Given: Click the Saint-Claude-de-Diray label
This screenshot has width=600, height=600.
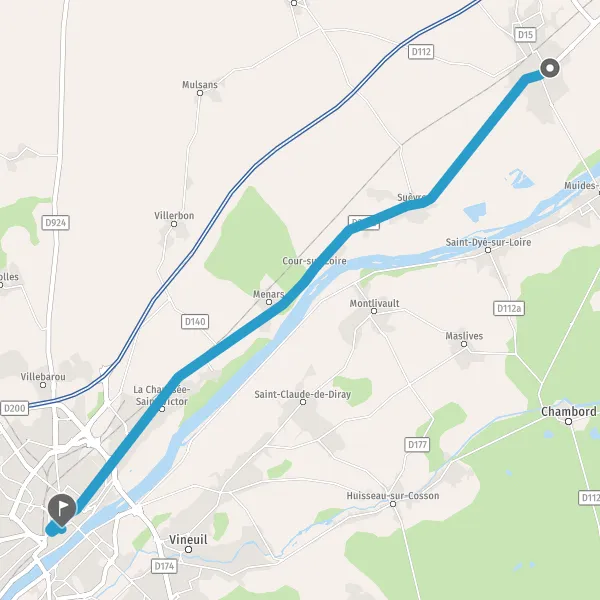Looking at the screenshot, I should [303, 394].
